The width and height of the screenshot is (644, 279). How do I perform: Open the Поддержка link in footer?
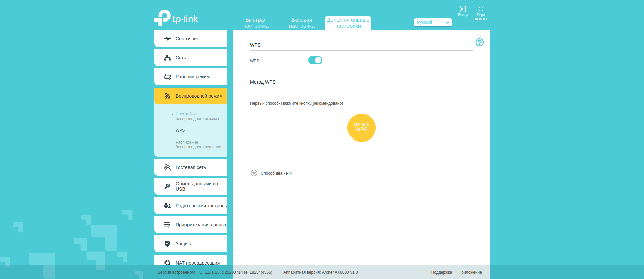tap(441, 272)
